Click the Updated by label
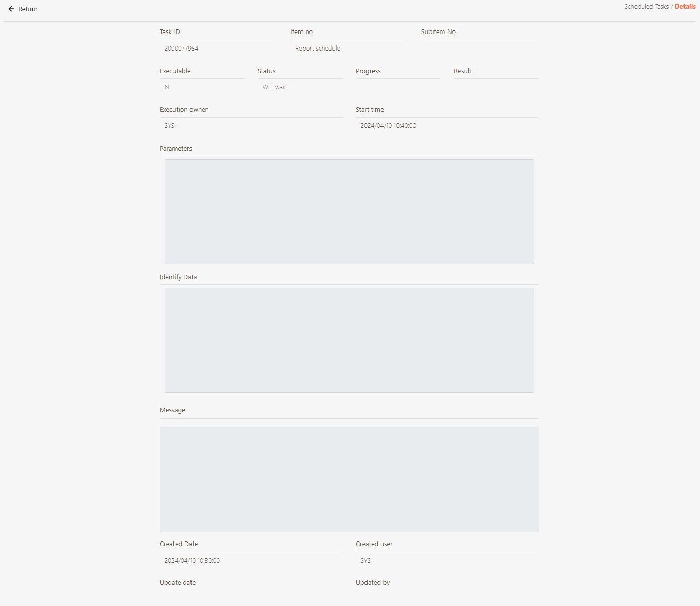This screenshot has width=700, height=606. click(x=373, y=583)
